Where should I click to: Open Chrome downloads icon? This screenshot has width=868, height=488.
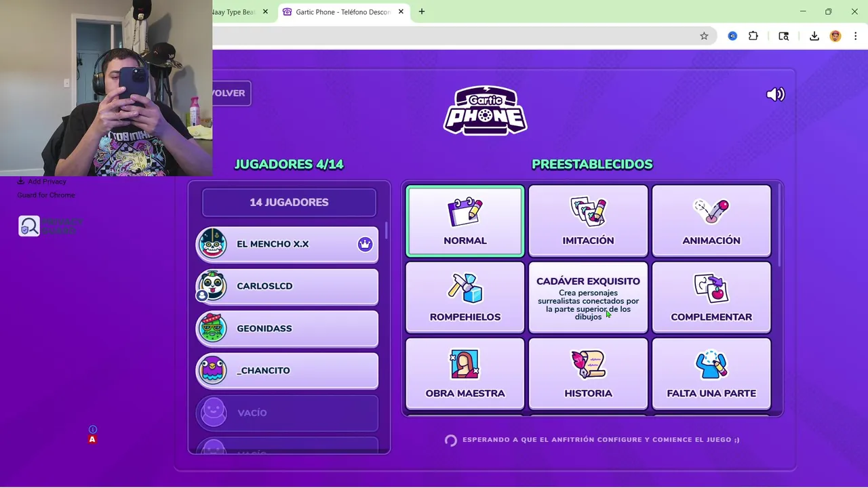click(x=814, y=36)
